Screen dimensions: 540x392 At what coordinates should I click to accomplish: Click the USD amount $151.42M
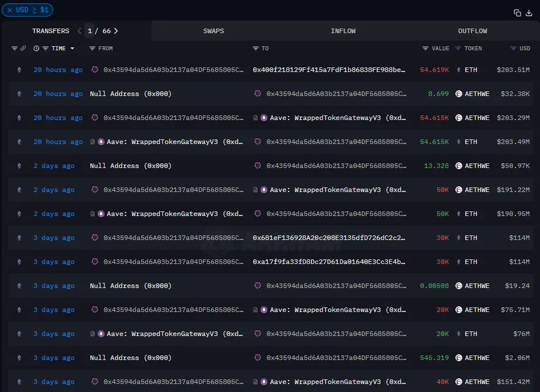coord(513,382)
